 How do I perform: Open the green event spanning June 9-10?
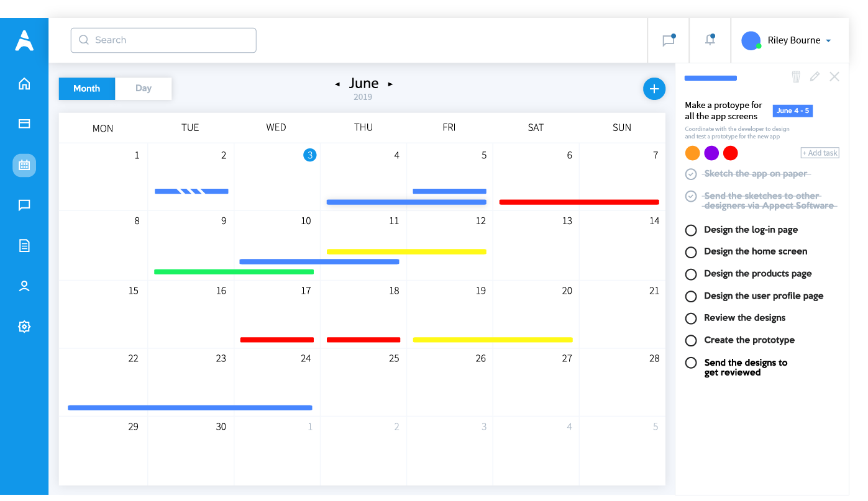click(x=234, y=272)
